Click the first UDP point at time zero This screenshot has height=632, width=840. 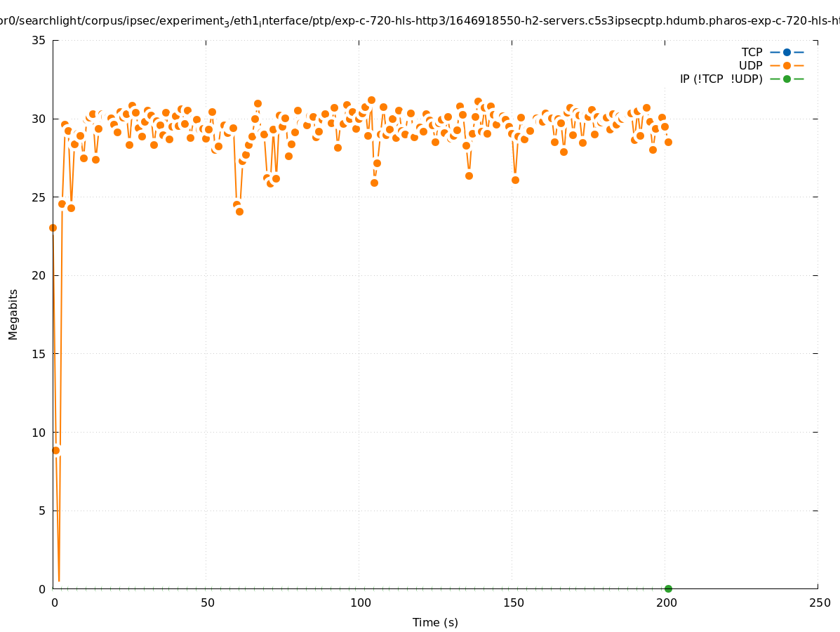53,228
